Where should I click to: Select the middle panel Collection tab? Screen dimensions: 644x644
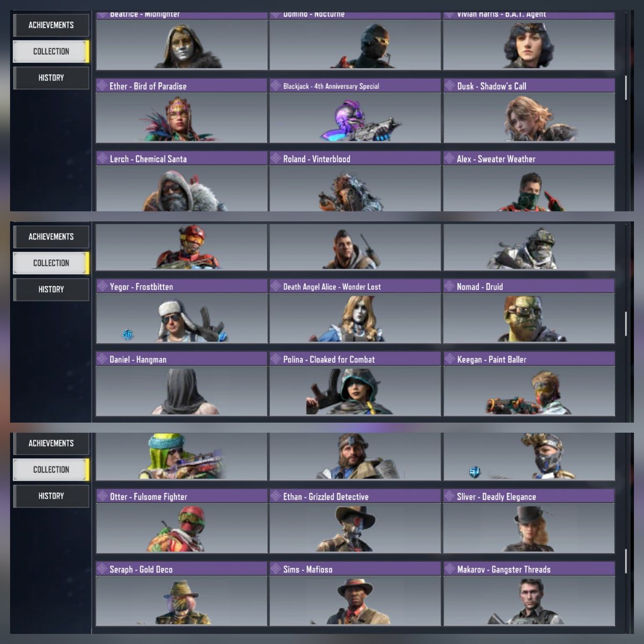click(x=51, y=263)
